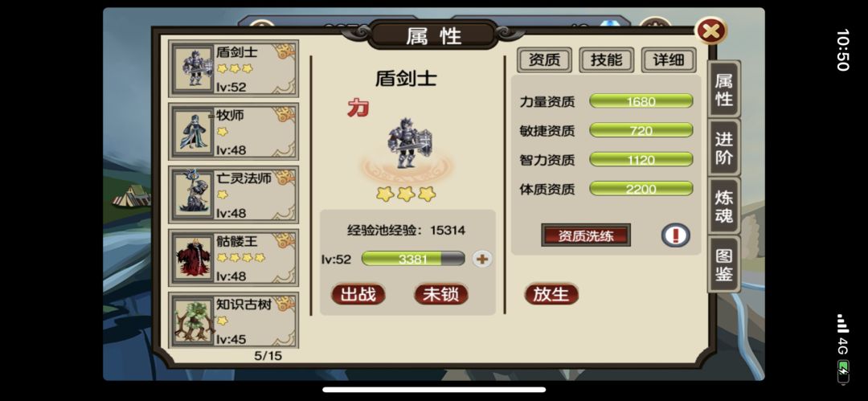The height and width of the screenshot is (401, 868).
Task: Pick the 骷髅王 hero portrait
Action: (x=193, y=257)
